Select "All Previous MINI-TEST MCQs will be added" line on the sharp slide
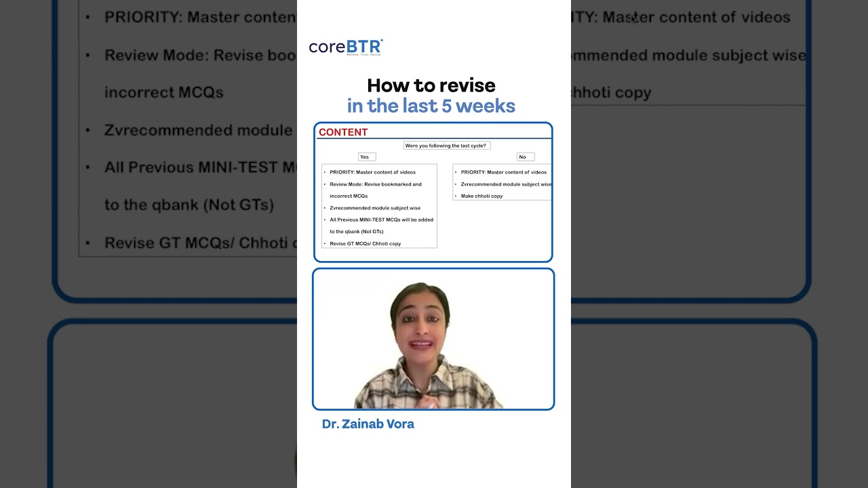868x488 pixels. [382, 220]
